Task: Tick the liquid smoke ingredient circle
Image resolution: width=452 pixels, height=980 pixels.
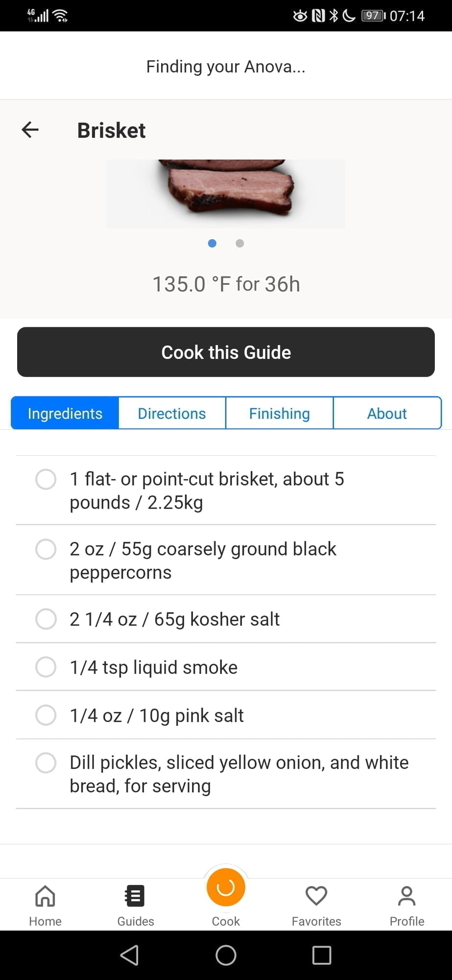Action: (46, 667)
